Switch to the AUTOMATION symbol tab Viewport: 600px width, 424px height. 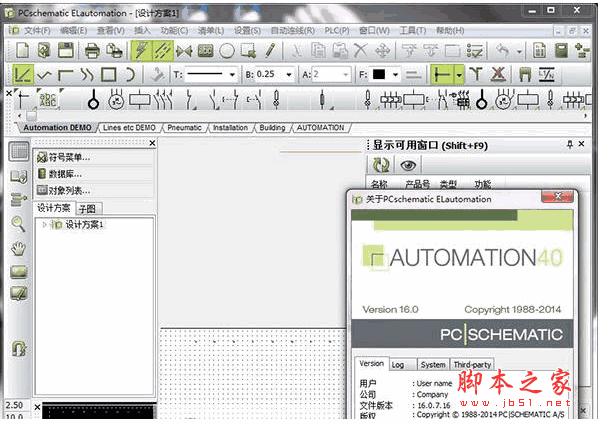click(x=321, y=128)
